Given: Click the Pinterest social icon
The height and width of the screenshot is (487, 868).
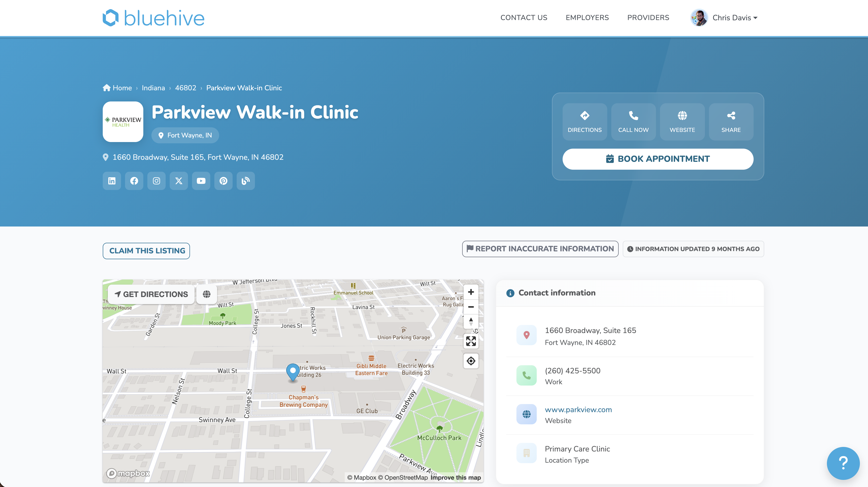Looking at the screenshot, I should click(x=223, y=181).
